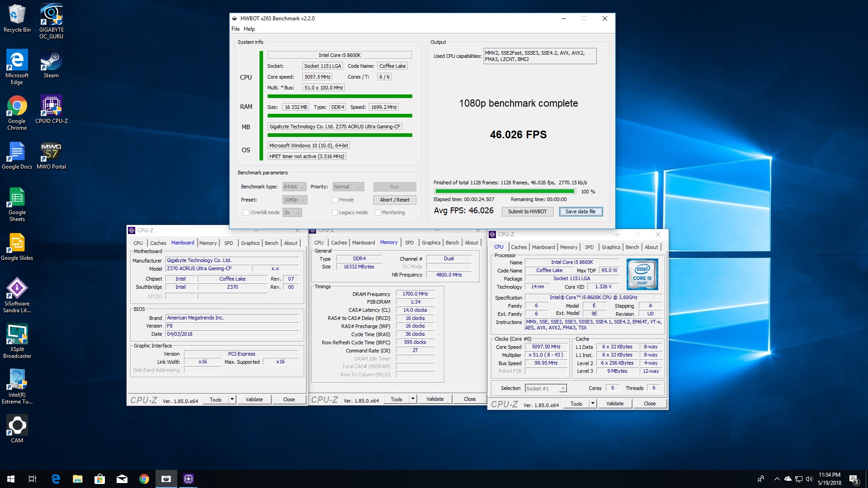Launch Steam desktop shortcut
Image resolution: width=868 pixels, height=488 pixels.
coord(51,64)
